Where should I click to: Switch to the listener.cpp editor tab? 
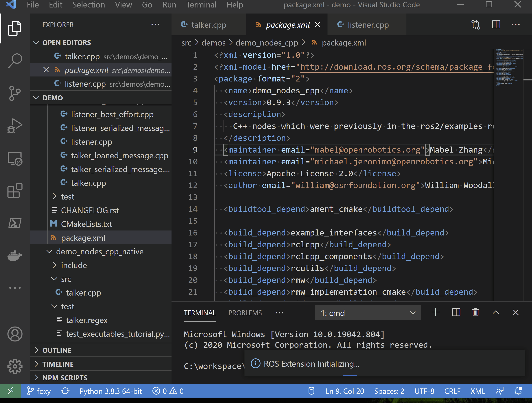pos(368,25)
